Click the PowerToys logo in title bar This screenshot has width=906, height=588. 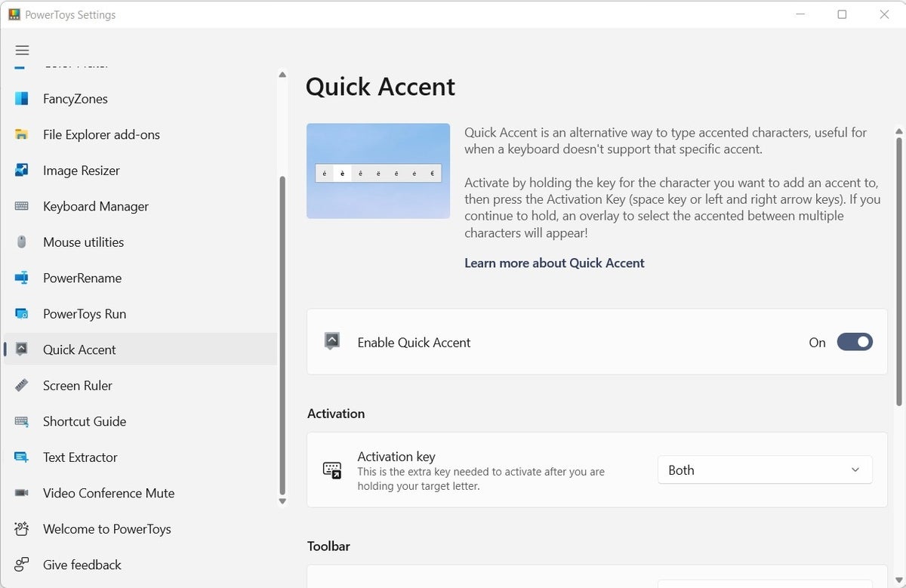pos(14,14)
